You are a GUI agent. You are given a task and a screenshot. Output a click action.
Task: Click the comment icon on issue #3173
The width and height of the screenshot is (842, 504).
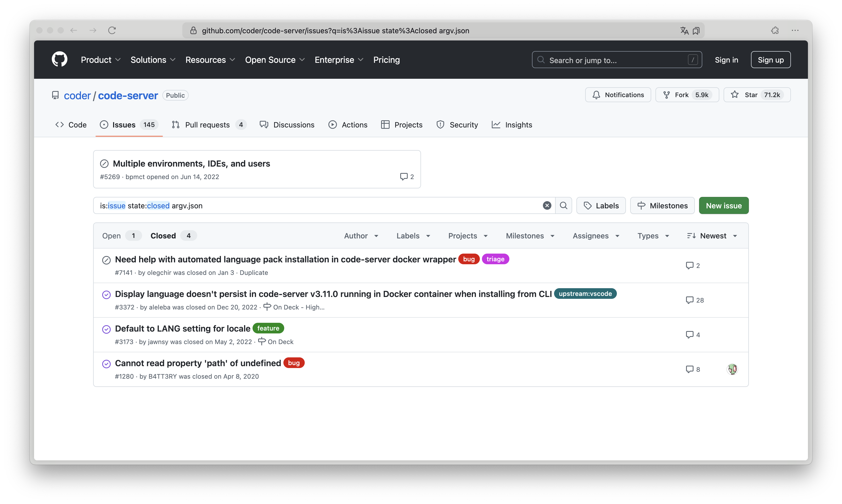pos(689,335)
